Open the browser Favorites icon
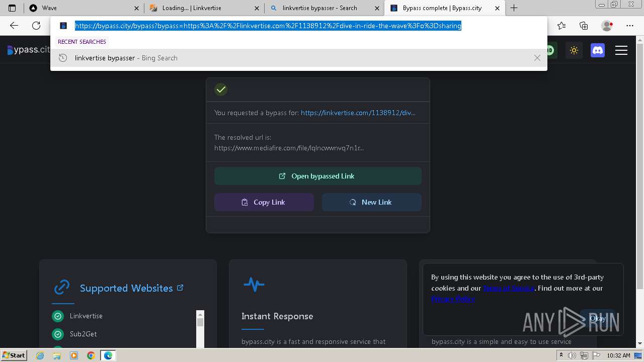 (x=561, y=26)
